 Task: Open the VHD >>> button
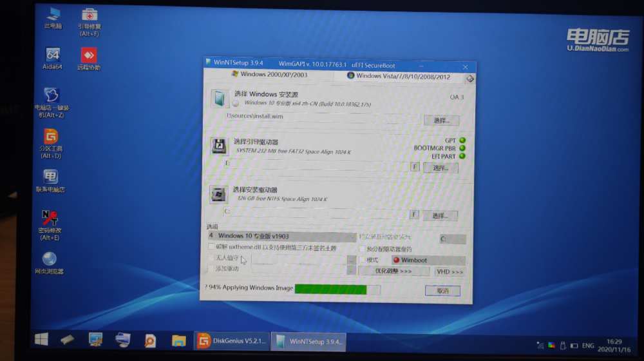pos(450,272)
